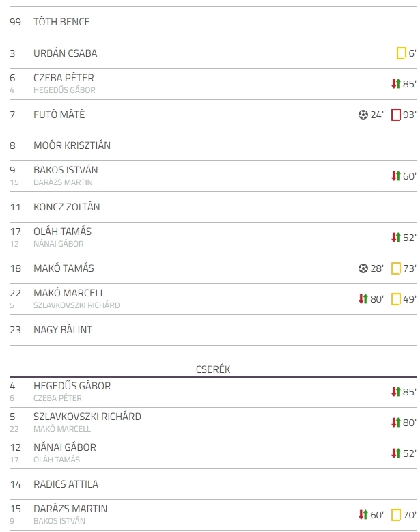The height and width of the screenshot is (532, 420).
Task: Click Nánai Gábor's substitution icon in Cserék
Action: point(396,453)
